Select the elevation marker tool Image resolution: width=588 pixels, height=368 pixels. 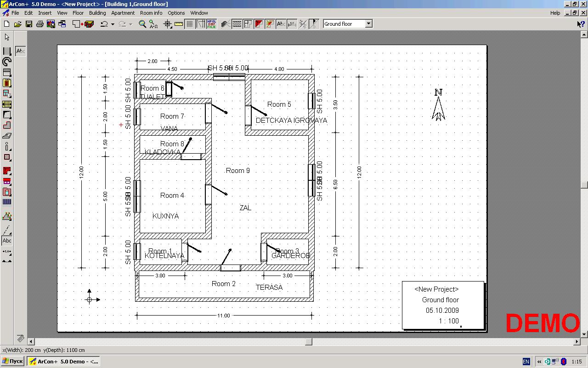7,261
